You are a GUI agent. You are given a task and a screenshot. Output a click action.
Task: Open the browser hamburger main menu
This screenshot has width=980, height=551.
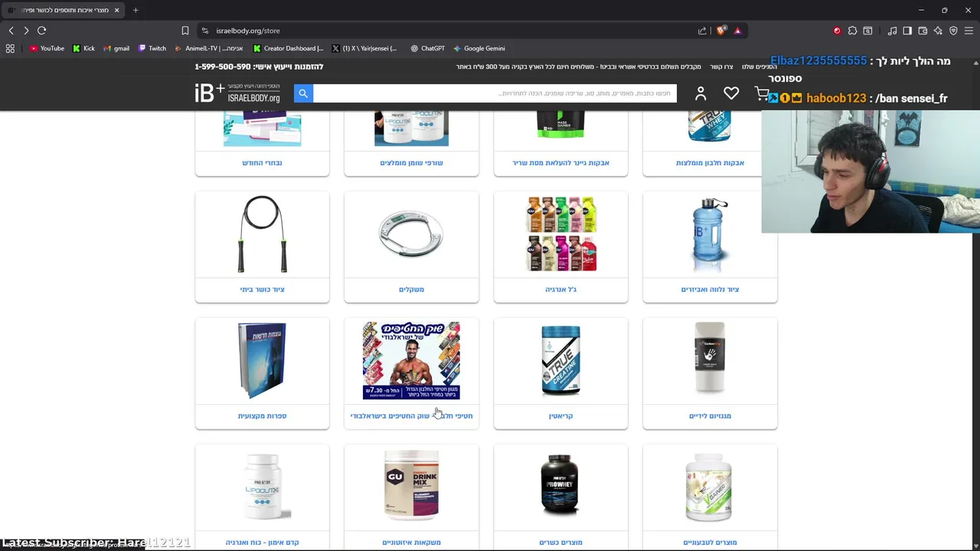tap(969, 31)
